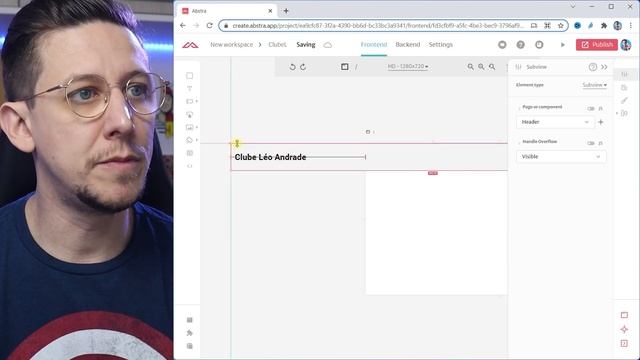640x360 pixels.
Task: Preview the app with the play button
Action: [563, 44]
